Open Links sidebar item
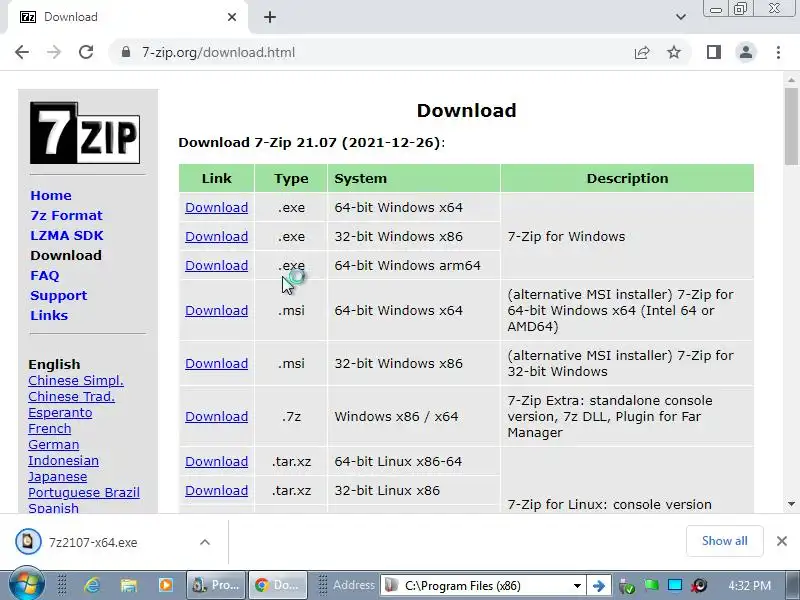The height and width of the screenshot is (600, 800). [49, 315]
